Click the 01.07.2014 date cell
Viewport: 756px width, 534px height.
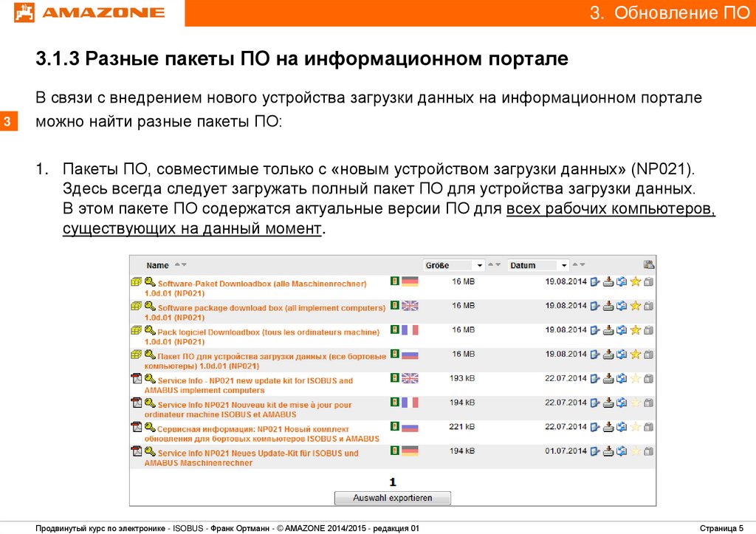click(566, 451)
